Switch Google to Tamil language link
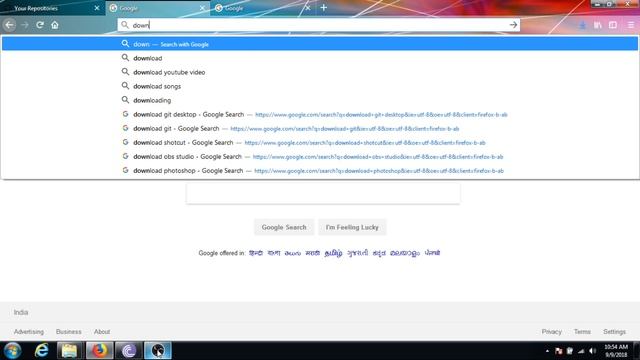This screenshot has height=360, width=640. (x=333, y=253)
